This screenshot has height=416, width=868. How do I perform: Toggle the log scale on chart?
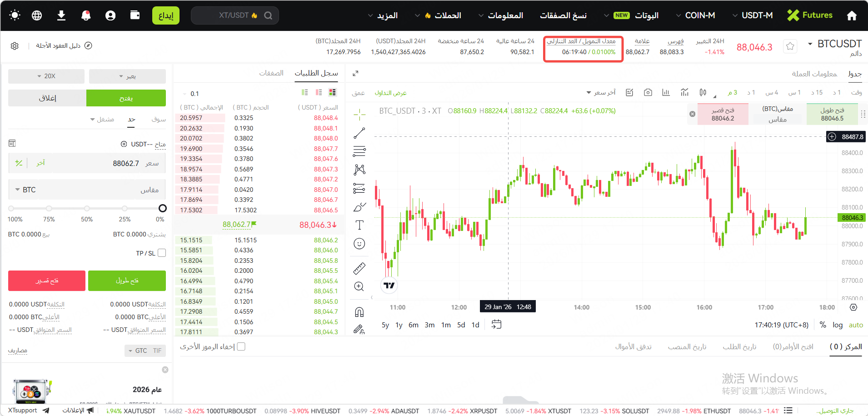pos(837,325)
